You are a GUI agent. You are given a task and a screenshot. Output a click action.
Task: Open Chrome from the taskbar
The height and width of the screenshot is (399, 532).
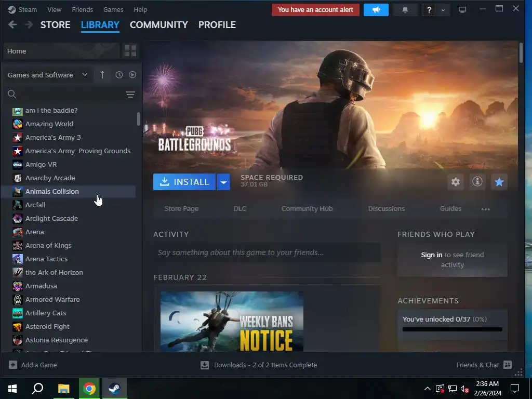pos(89,389)
